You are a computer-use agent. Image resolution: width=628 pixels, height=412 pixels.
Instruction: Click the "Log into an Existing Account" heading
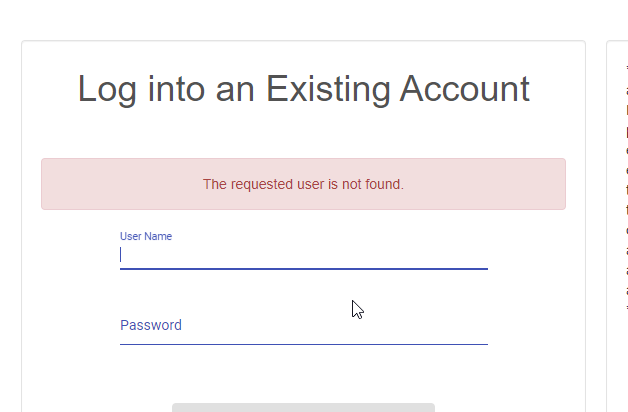click(303, 89)
